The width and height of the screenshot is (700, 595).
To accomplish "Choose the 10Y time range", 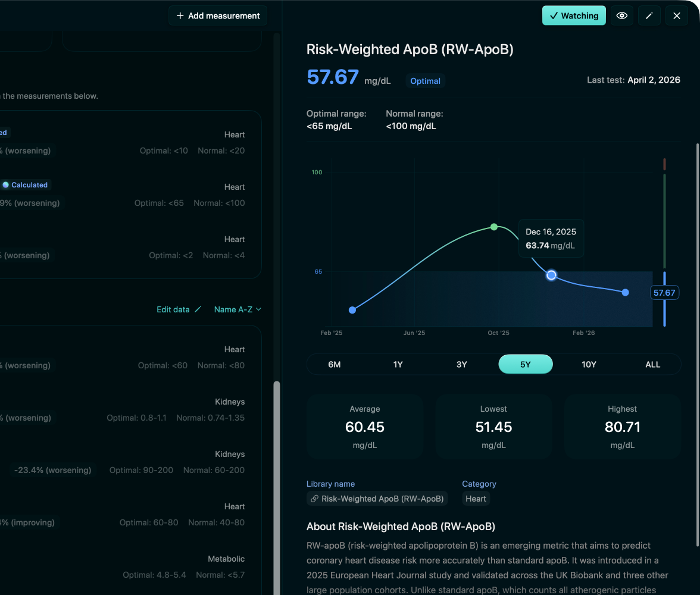I will pos(589,364).
